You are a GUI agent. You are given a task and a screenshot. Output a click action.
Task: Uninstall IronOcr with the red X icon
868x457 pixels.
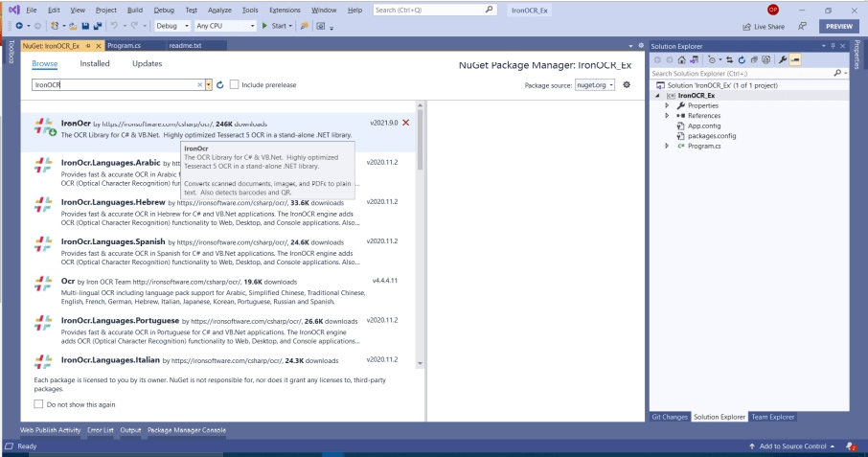point(406,123)
